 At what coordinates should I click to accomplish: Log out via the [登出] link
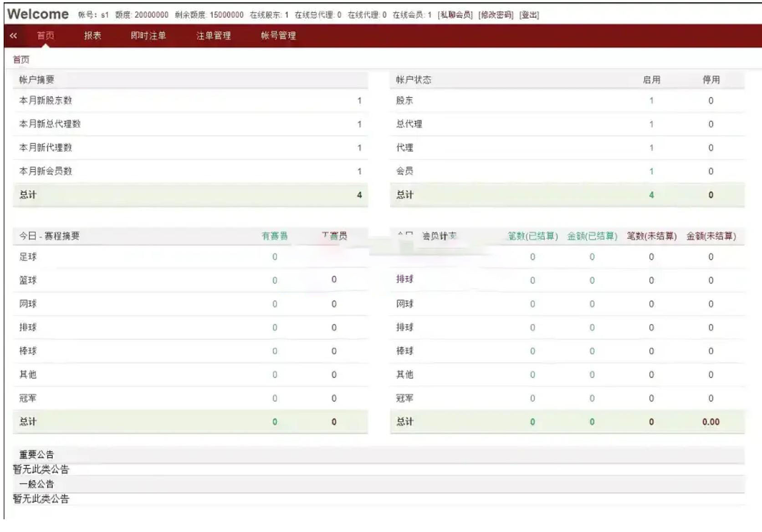tap(529, 15)
